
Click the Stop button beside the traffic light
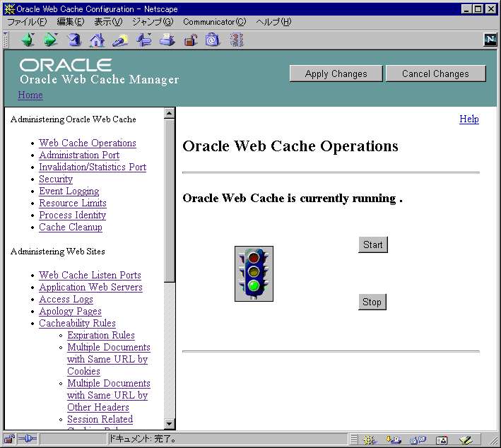coord(372,302)
